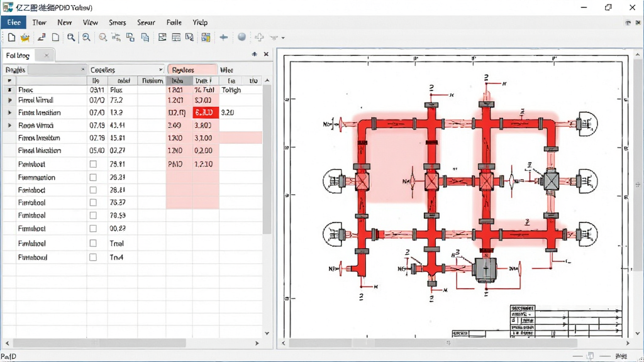Select the red highlighted cell in the table

tap(206, 112)
